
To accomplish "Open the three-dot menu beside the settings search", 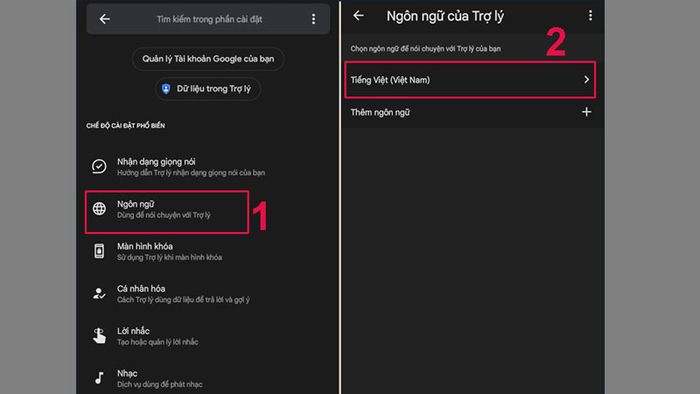I will (313, 19).
